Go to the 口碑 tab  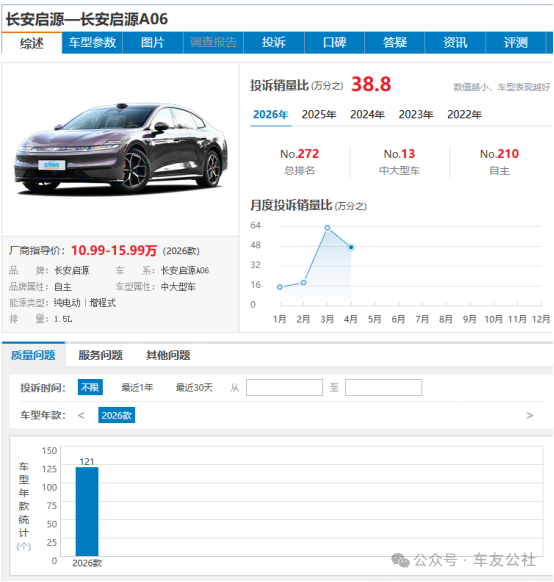(x=334, y=43)
